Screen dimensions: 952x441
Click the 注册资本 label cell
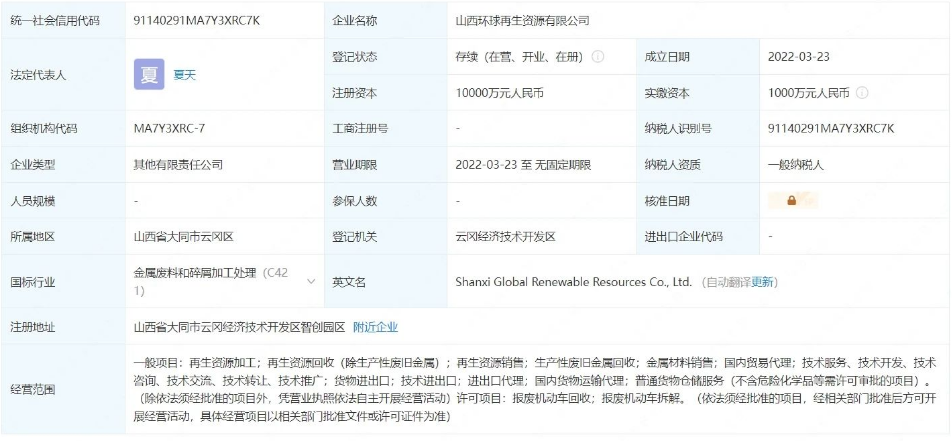click(386, 94)
